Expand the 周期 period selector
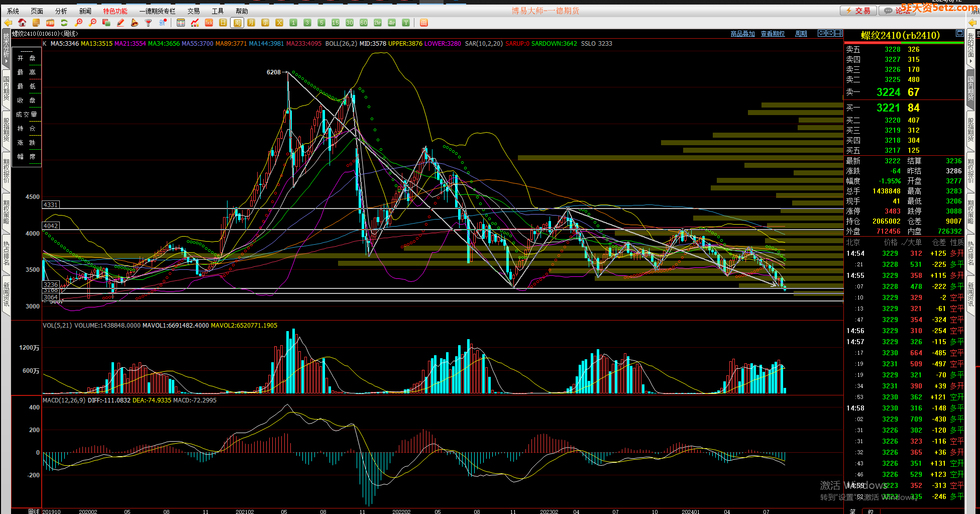The height and width of the screenshot is (514, 980). [801, 34]
